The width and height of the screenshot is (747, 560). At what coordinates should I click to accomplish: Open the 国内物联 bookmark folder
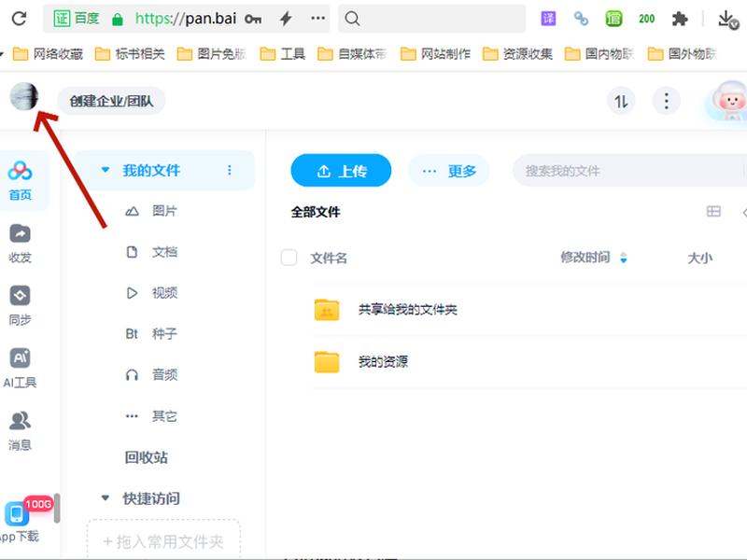pyautogui.click(x=599, y=54)
